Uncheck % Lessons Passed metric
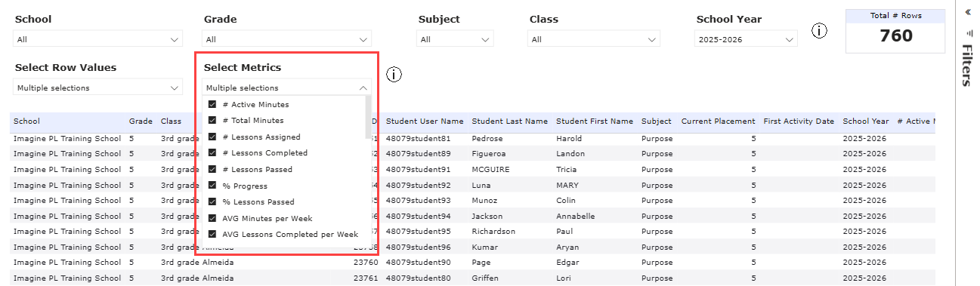The height and width of the screenshot is (286, 980). coord(212,202)
